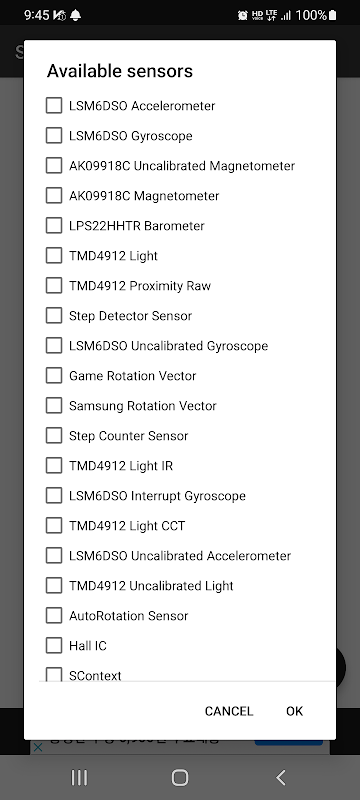
Task: Select the Step Detector Sensor checkbox
Action: click(x=54, y=316)
